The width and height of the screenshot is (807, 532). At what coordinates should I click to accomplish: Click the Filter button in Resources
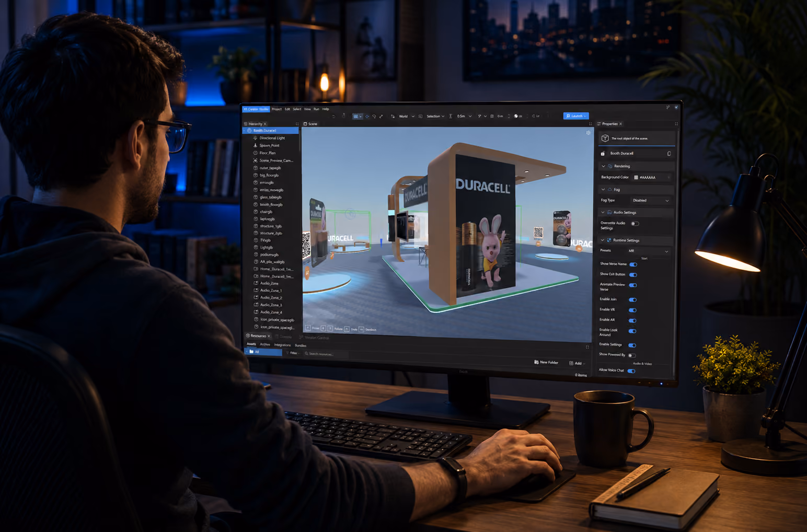(x=292, y=353)
